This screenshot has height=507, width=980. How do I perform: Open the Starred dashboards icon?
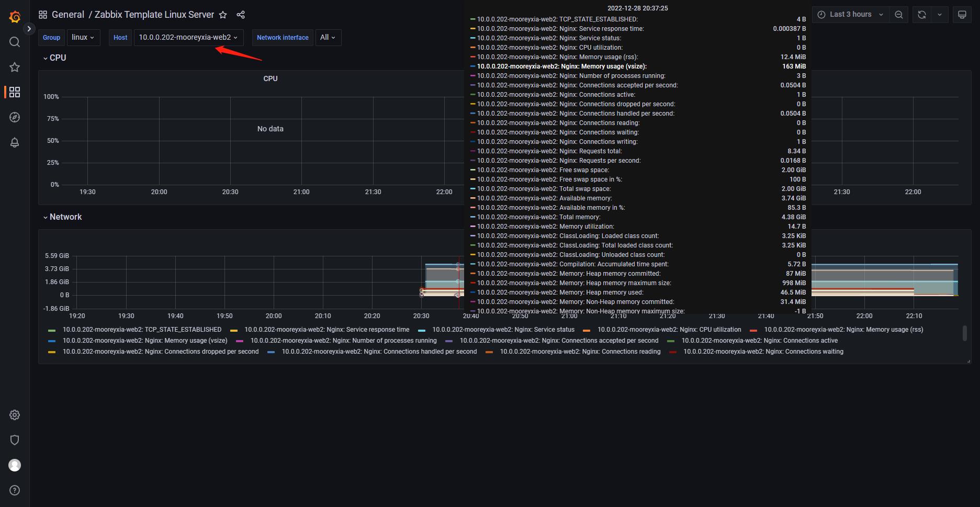tap(15, 67)
